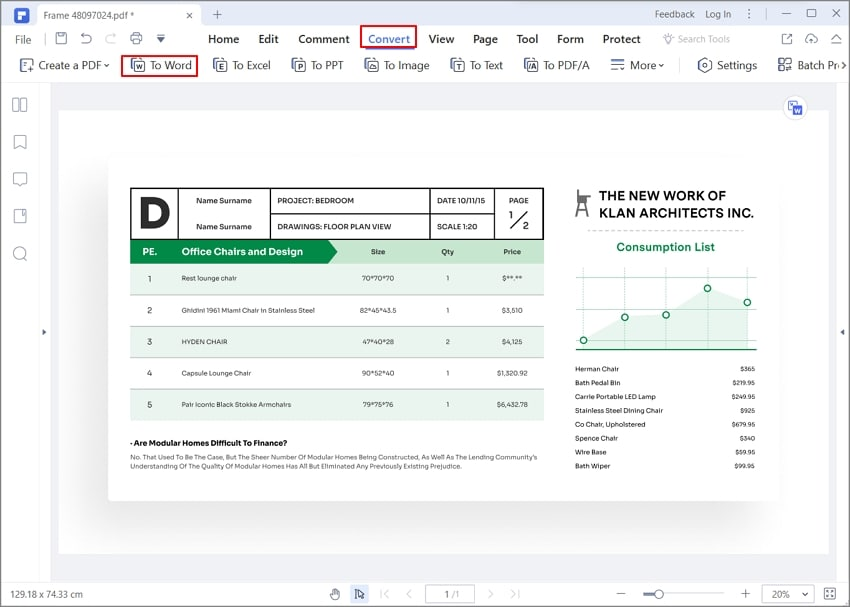850x607 pixels.
Task: Choose the To PDF/A conversion option
Action: (x=556, y=65)
